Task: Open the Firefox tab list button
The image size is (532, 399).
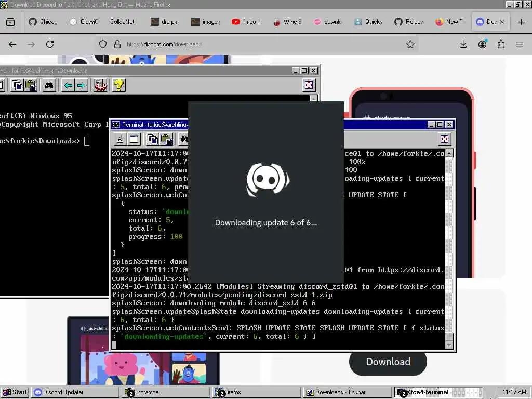Action: tap(10, 22)
